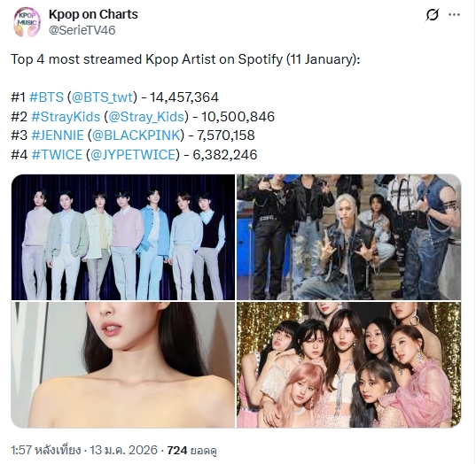Open the Stray Kids denim group photo

[x=349, y=237]
